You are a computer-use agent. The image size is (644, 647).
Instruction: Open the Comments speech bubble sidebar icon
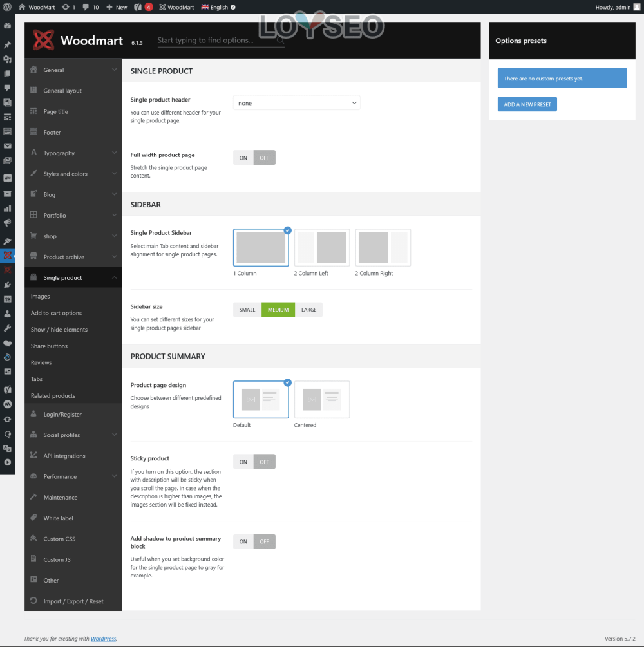(x=7, y=88)
